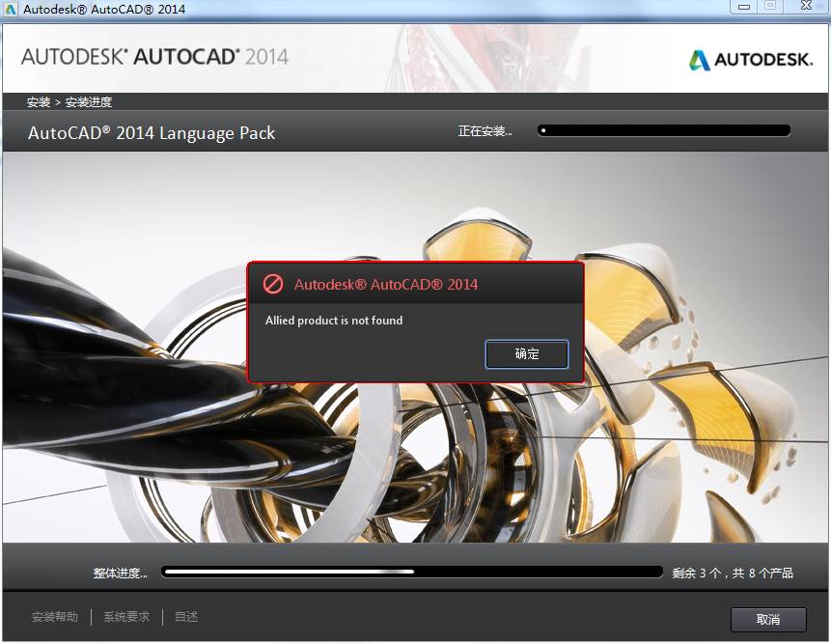The height and width of the screenshot is (644, 831).
Task: Click the 取消 button to cancel installation
Action: point(768,620)
